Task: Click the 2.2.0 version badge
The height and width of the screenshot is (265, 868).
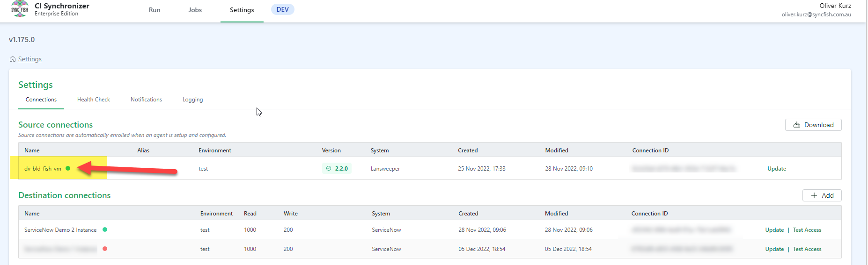Action: pyautogui.click(x=337, y=168)
